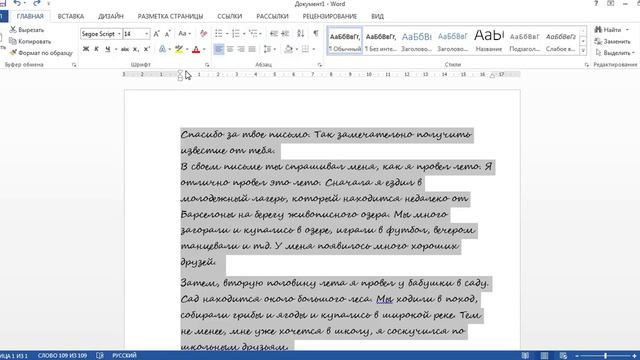This screenshot has width=640, height=360.
Task: Click Найти to search
Action: 612,30
